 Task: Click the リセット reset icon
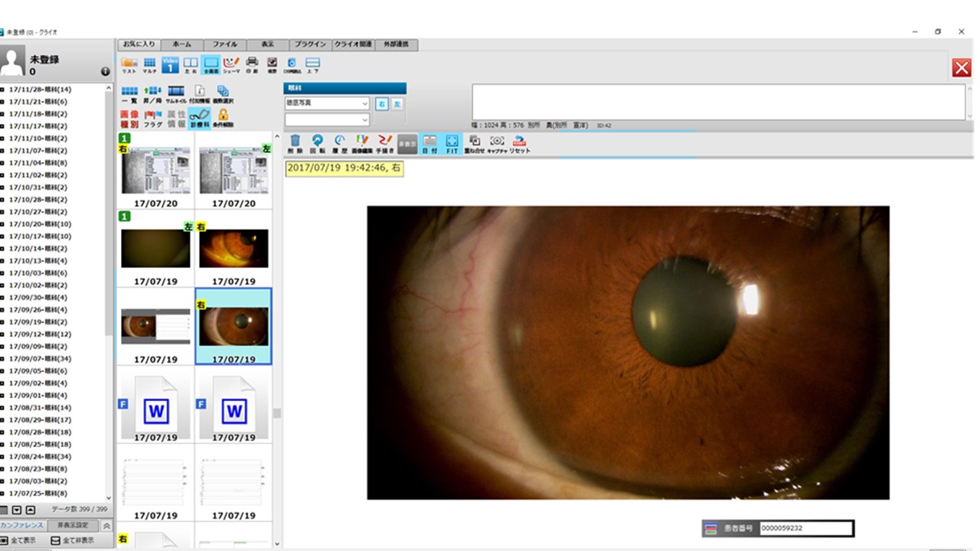(520, 144)
